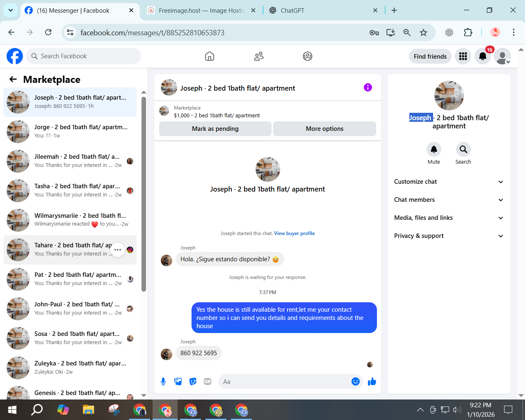The image size is (525, 420).
Task: Open account profile avatar menu
Action: point(502,56)
